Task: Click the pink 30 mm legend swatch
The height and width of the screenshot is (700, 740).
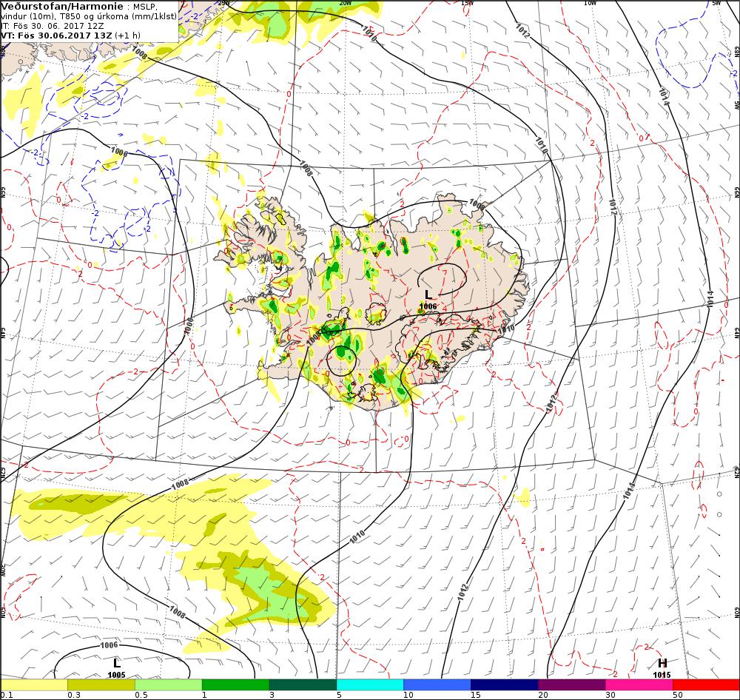Action: [639, 685]
